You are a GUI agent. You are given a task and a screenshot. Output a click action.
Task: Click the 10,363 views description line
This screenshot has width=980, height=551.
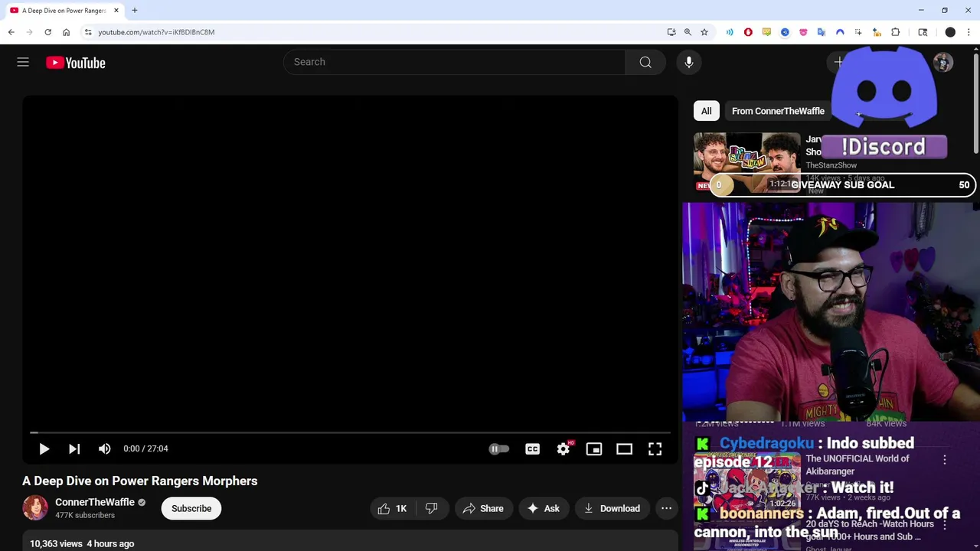[x=82, y=543]
